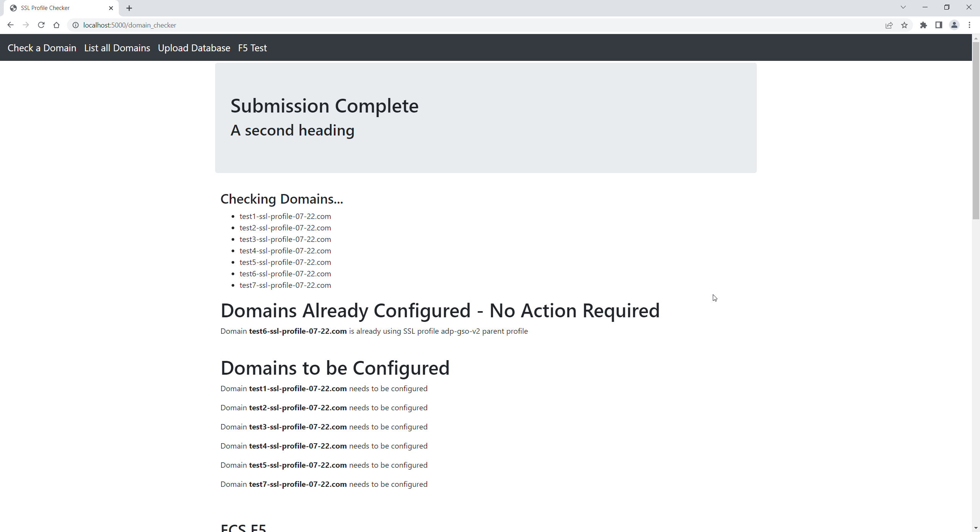Screen dimensions: 980x532
Task: Open the F5 Test link
Action: (x=252, y=48)
